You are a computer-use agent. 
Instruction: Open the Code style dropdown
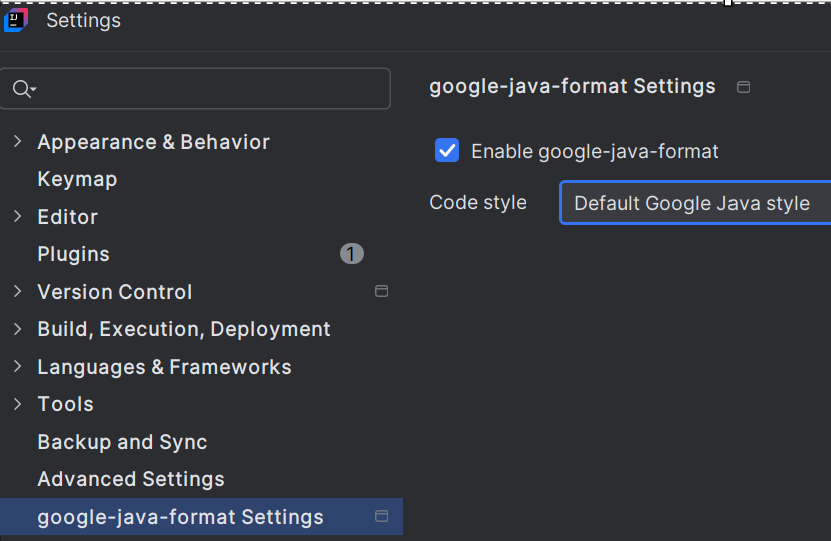(x=694, y=203)
